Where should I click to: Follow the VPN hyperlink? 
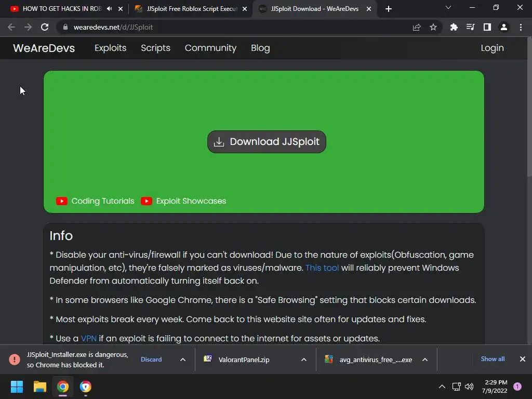click(x=88, y=338)
